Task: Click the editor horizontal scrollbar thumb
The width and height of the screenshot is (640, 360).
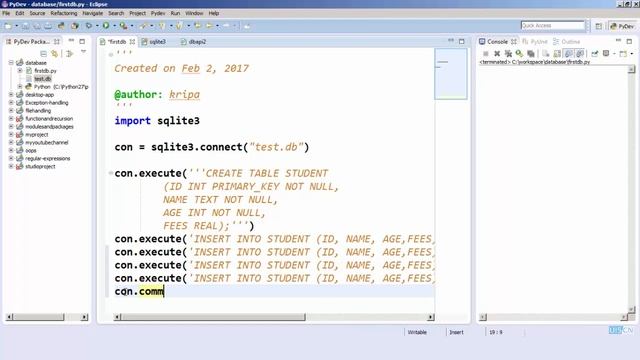Action: 213,317
